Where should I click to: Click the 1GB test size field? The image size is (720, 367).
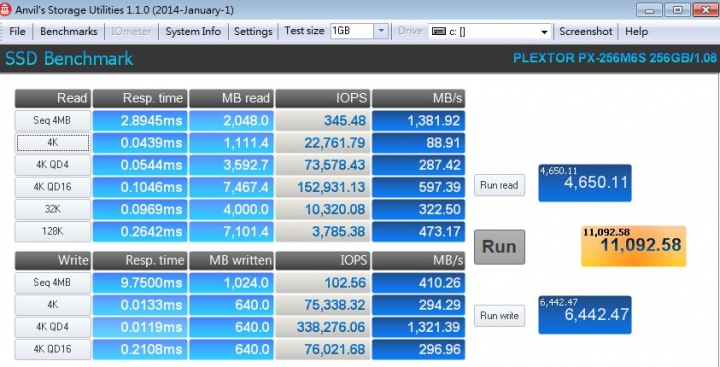tap(352, 31)
